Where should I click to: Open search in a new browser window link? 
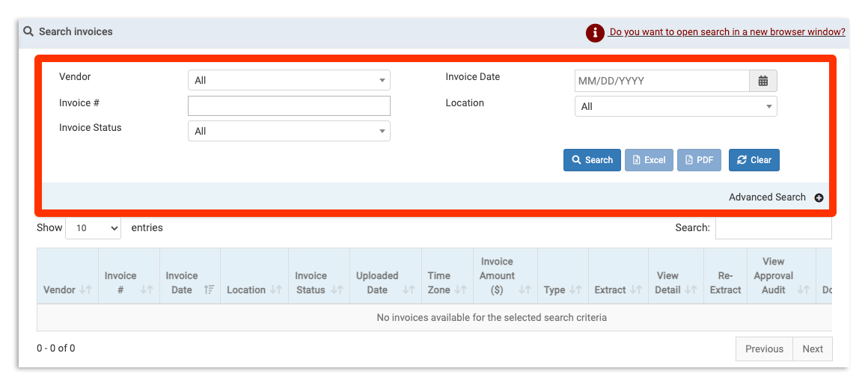click(x=727, y=32)
